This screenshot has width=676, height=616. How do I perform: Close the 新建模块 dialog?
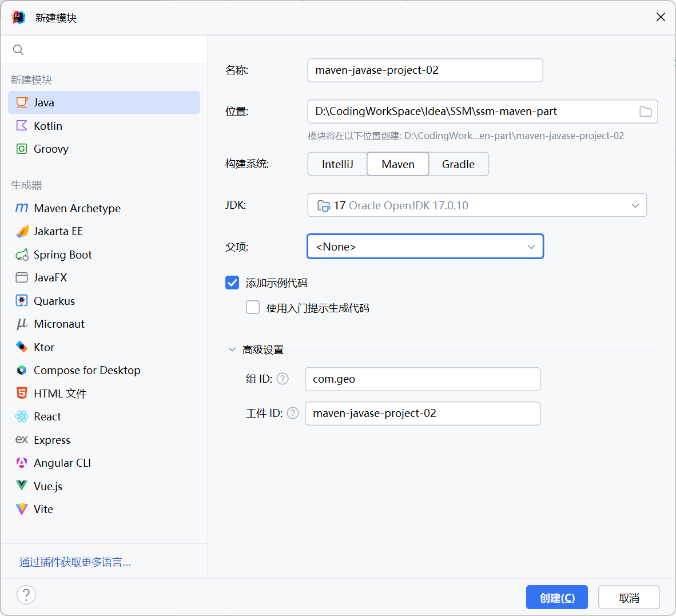pos(661,17)
